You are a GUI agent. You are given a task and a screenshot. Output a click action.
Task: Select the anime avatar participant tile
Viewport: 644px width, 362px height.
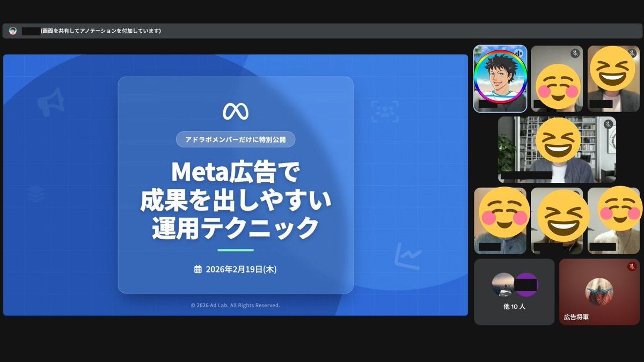(x=500, y=78)
